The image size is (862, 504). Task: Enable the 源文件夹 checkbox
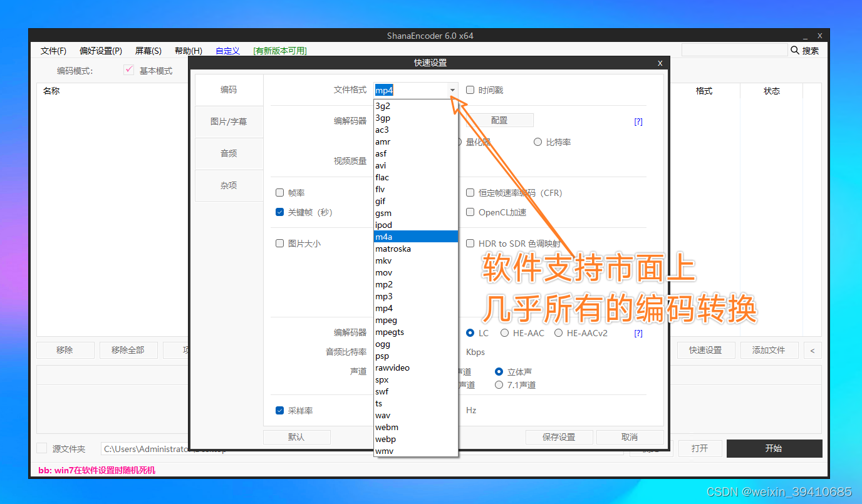[41, 448]
